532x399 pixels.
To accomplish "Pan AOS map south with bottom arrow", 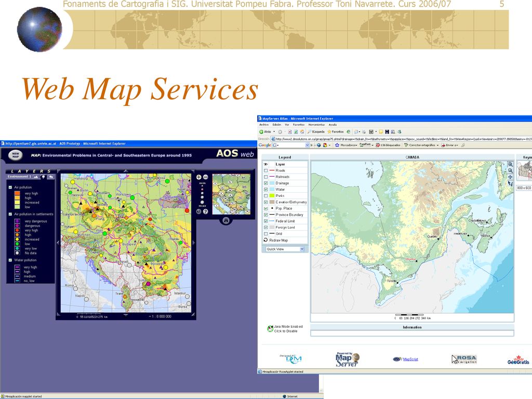I will [x=126, y=315].
